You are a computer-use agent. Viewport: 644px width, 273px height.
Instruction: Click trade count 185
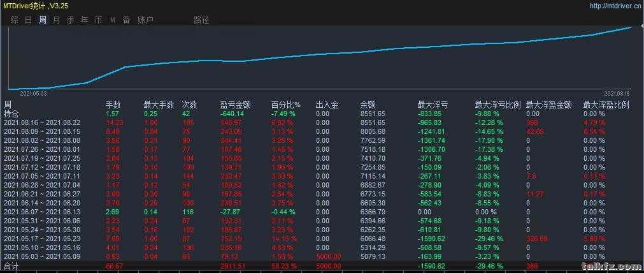click(188, 122)
